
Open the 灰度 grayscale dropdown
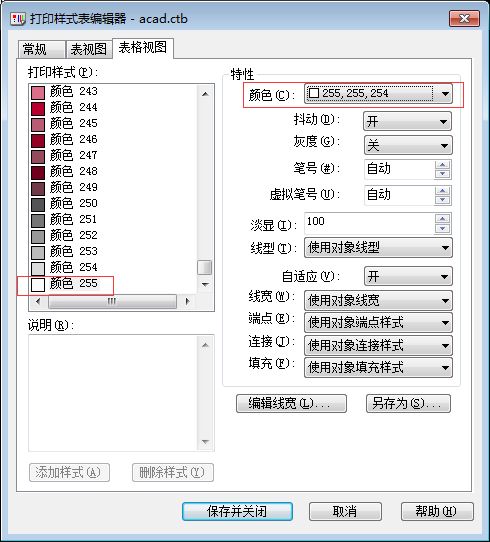408,146
